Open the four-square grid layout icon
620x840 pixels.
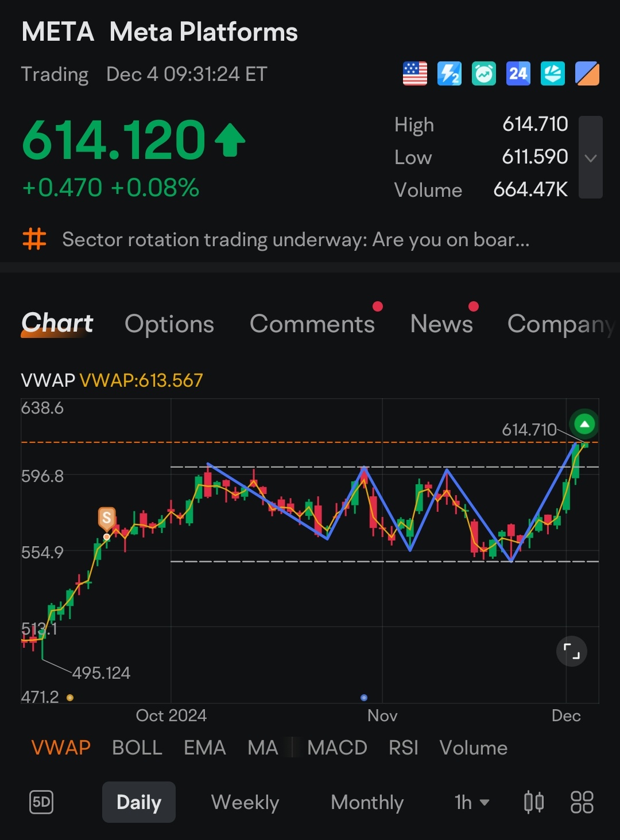coord(582,802)
